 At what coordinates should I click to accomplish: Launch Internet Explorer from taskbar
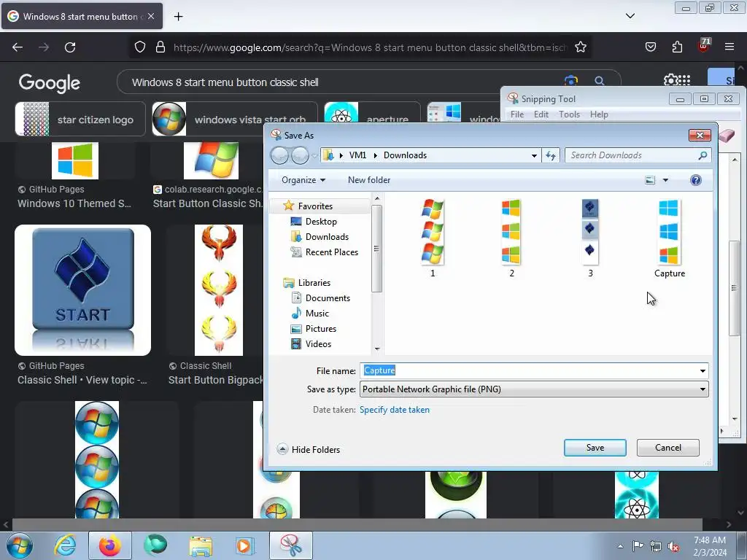(x=65, y=545)
